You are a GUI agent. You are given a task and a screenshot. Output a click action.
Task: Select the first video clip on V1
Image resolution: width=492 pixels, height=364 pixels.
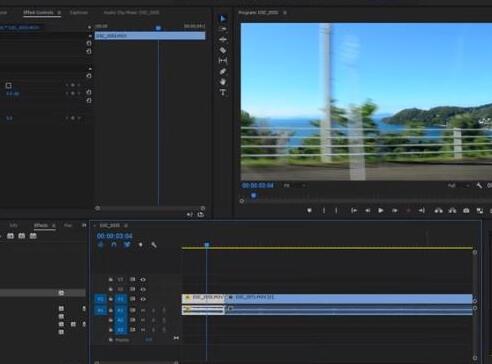coord(203,298)
